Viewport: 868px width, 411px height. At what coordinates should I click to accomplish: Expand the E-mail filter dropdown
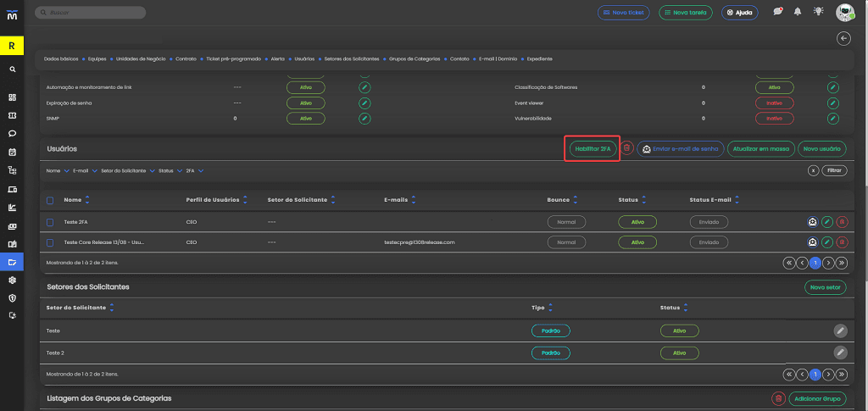click(86, 171)
